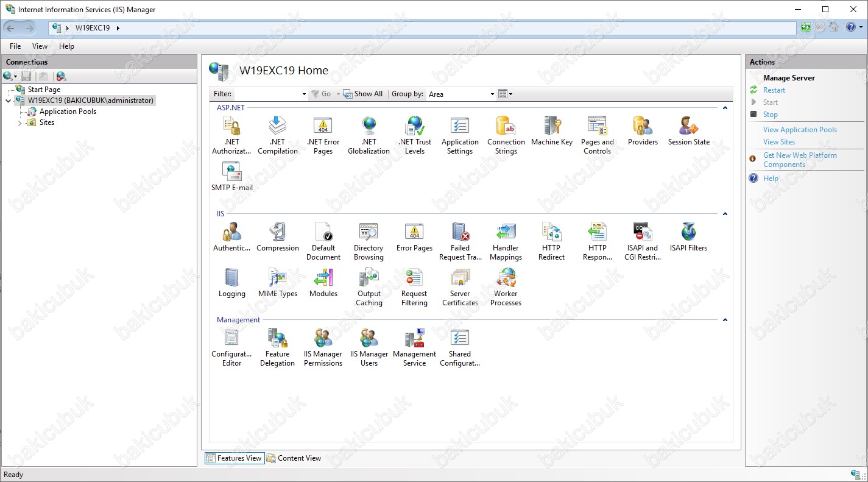The height and width of the screenshot is (482, 868).
Task: Open Connection Strings feature
Action: pos(506,135)
